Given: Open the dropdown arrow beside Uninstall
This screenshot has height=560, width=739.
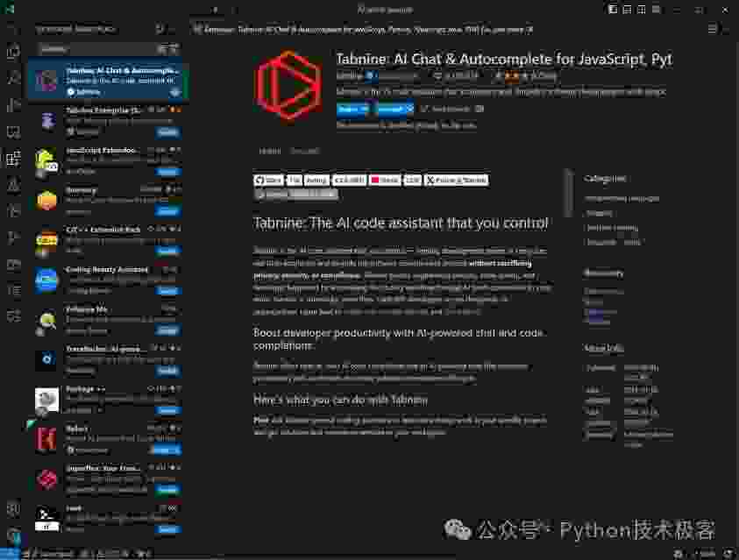Looking at the screenshot, I should tap(409, 109).
